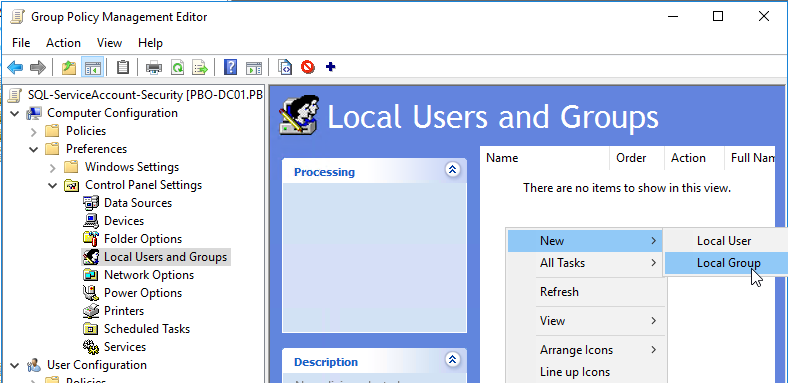Open the File menu
The height and width of the screenshot is (383, 788).
point(21,43)
